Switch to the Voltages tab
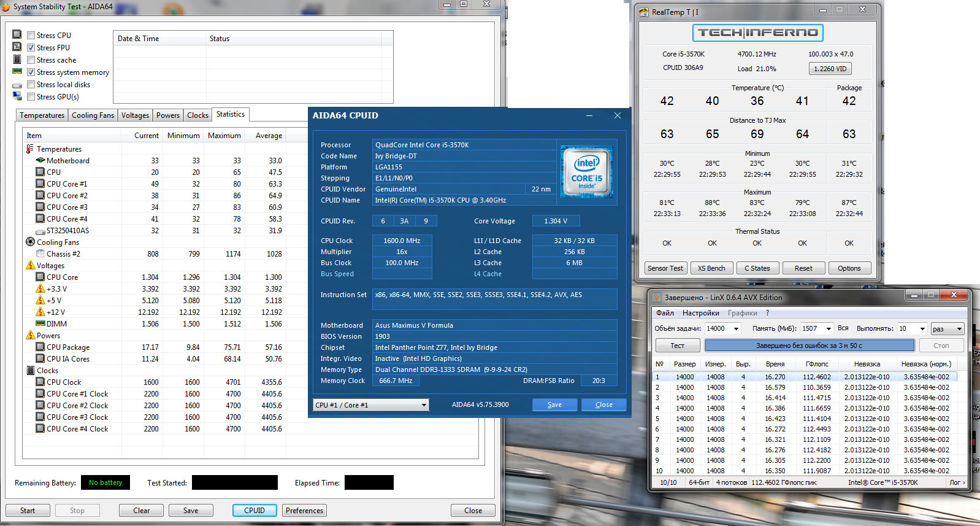The height and width of the screenshot is (526, 980). point(135,115)
